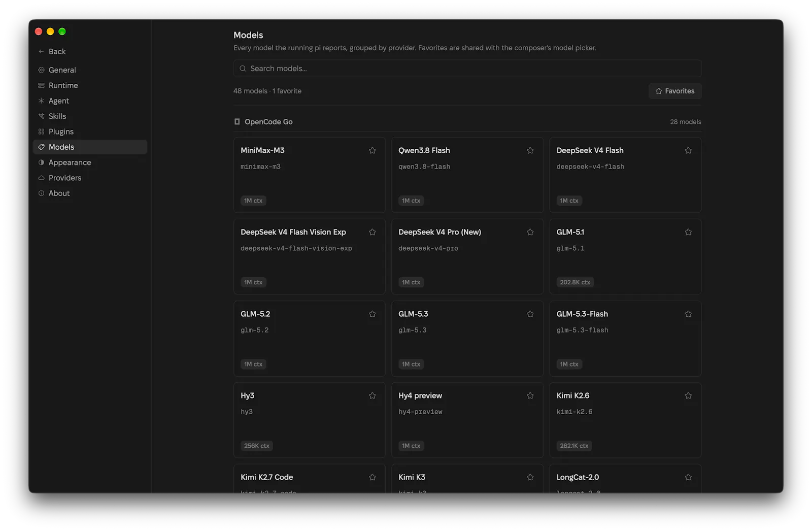The height and width of the screenshot is (531, 812).
Task: Click the Appearance half-circle icon
Action: [x=41, y=162]
